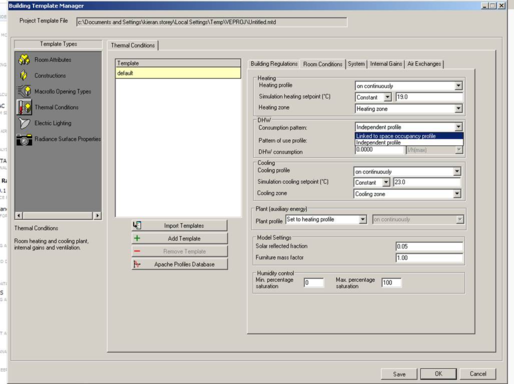Image resolution: width=514 pixels, height=384 pixels.
Task: Click the Import Templates button
Action: 180,226
